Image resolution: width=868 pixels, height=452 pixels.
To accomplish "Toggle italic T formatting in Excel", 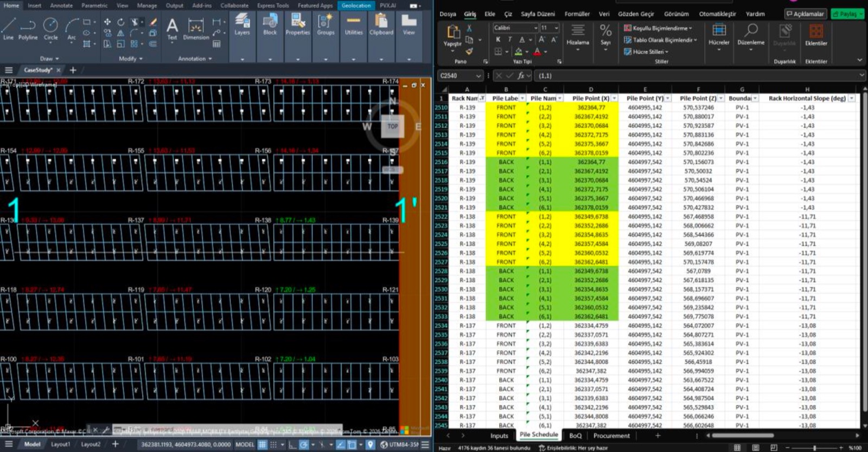I will [509, 40].
